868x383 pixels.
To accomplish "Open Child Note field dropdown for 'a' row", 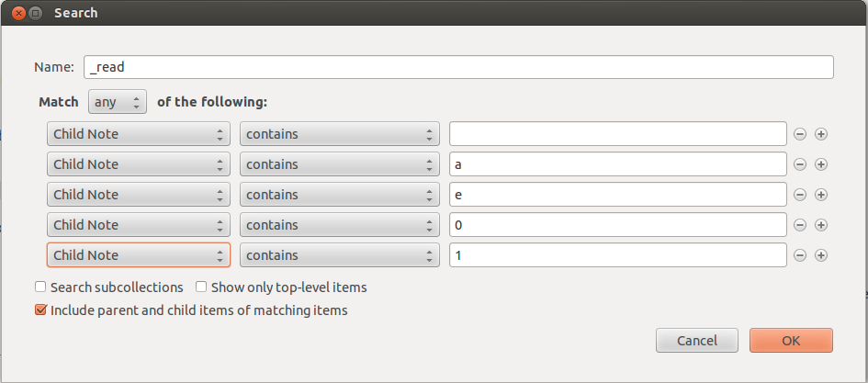I will click(139, 164).
